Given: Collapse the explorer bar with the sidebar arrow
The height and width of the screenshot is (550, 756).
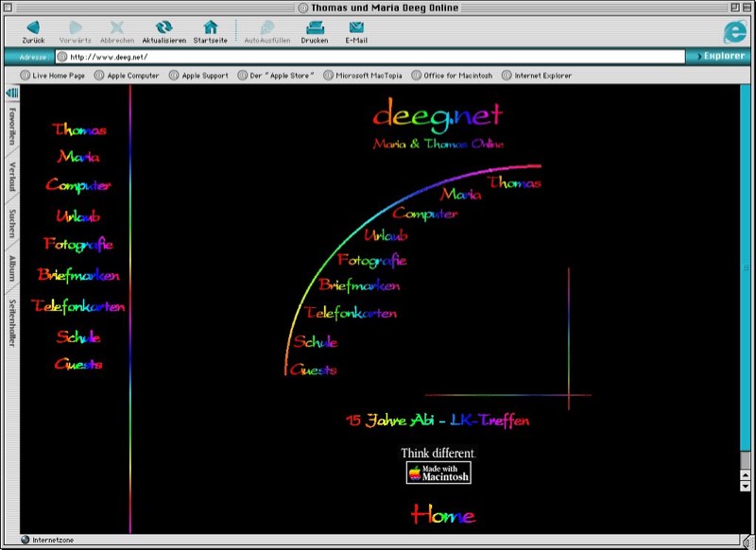Looking at the screenshot, I should pos(12,93).
